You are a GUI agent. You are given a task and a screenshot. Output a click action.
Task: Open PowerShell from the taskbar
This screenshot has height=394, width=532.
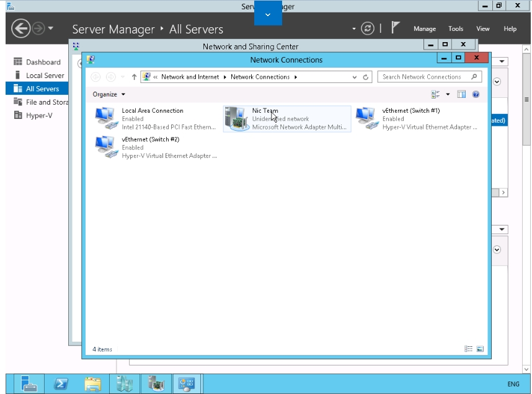coord(61,384)
